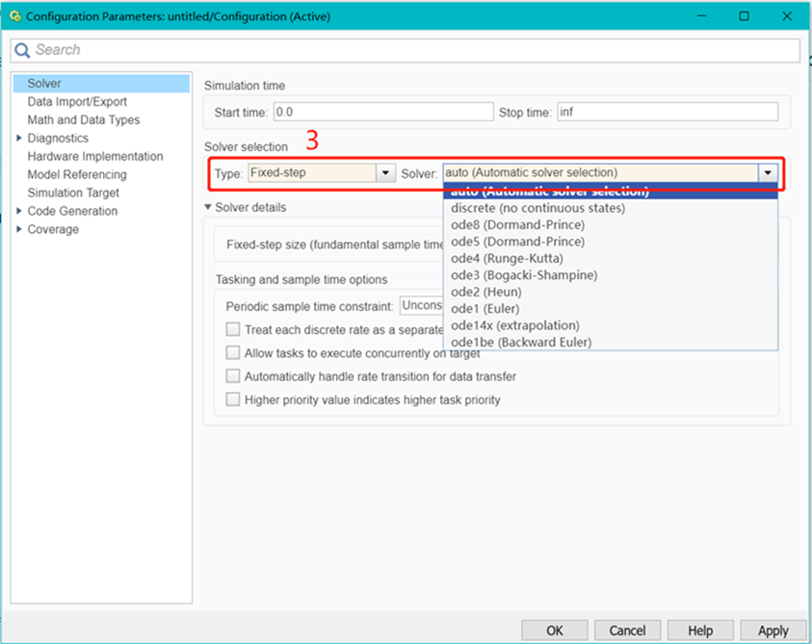This screenshot has height=644, width=812.
Task: Enable higher priority value checkbox
Action: coord(233,399)
